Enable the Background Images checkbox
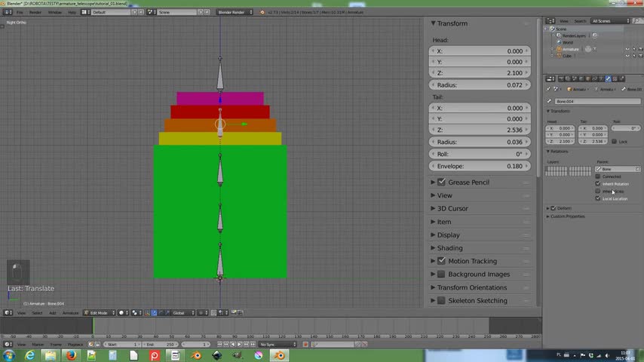This screenshot has height=362, width=644. [x=441, y=274]
